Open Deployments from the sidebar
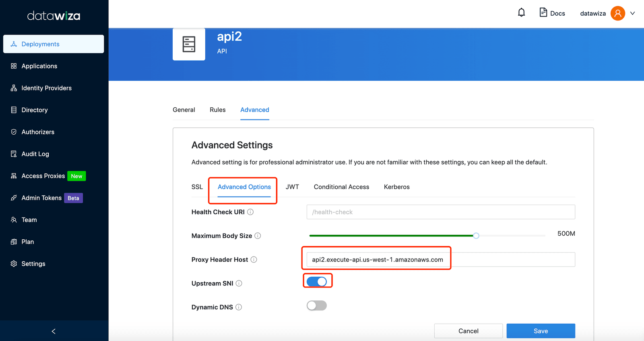This screenshot has width=644, height=341. 54,44
